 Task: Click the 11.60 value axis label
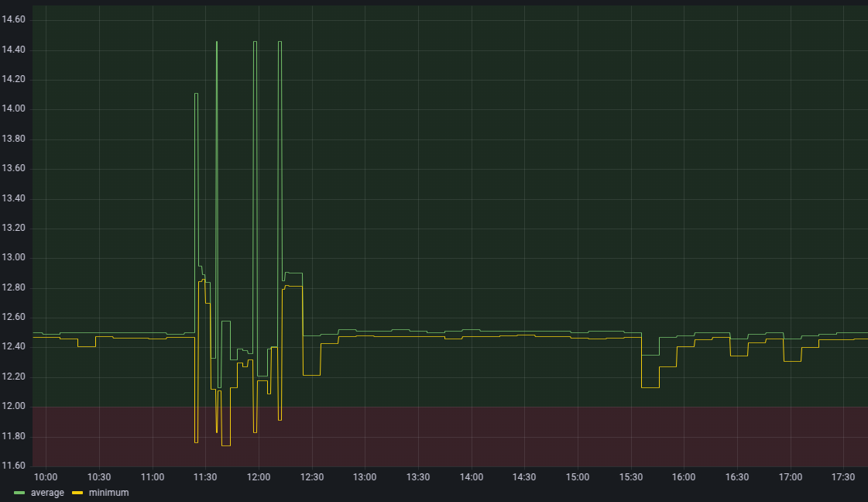[x=14, y=466]
